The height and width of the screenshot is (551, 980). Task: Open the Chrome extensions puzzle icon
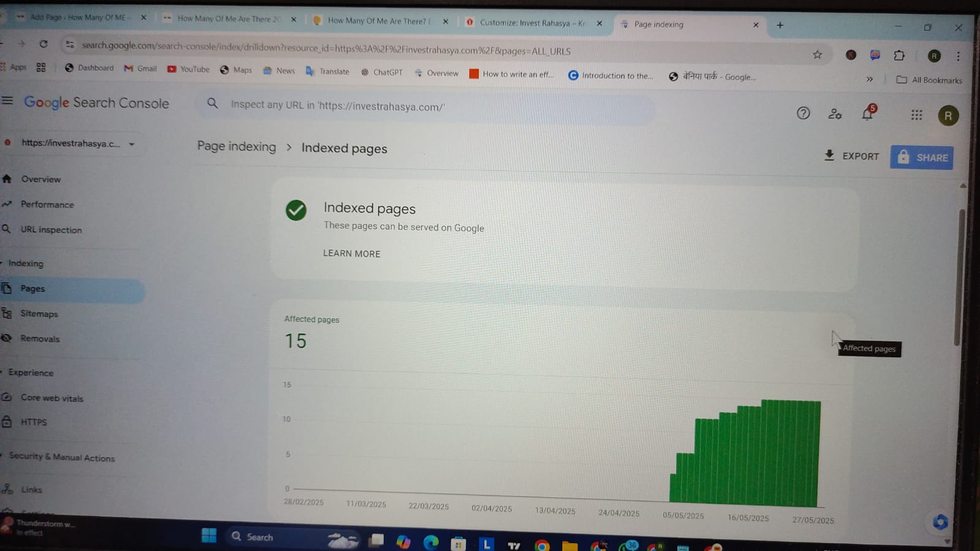[899, 56]
